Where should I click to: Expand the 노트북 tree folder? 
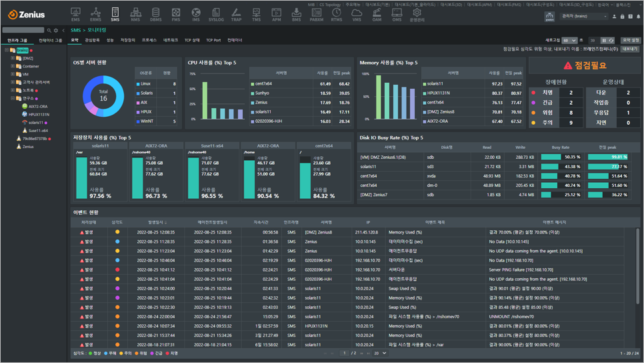click(13, 90)
